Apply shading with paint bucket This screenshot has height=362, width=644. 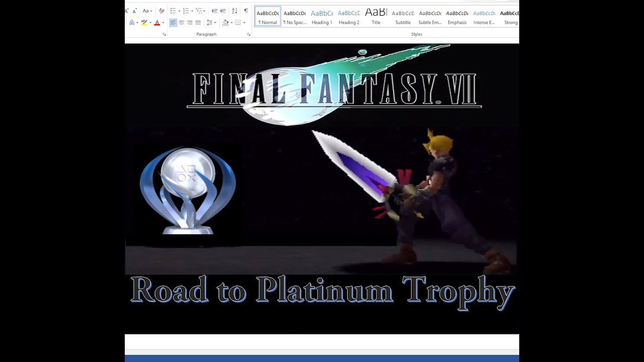tap(225, 23)
